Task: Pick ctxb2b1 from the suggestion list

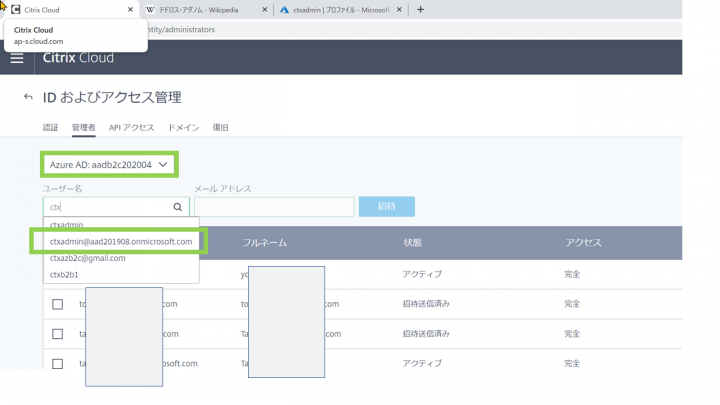Action: tap(64, 273)
